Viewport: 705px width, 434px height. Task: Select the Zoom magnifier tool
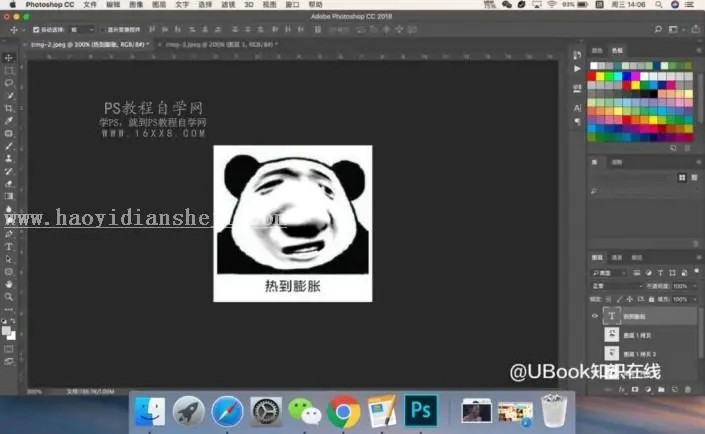pos(9,297)
